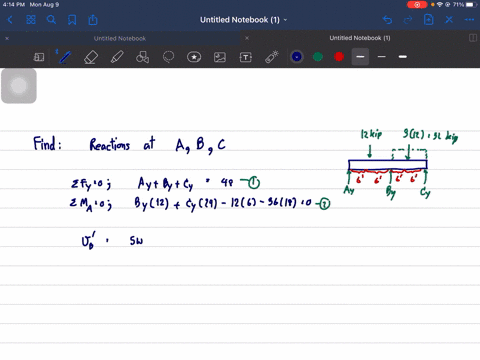This screenshot has height=360, width=480.
Task: Open the more options ellipsis menu
Action: (469, 20)
